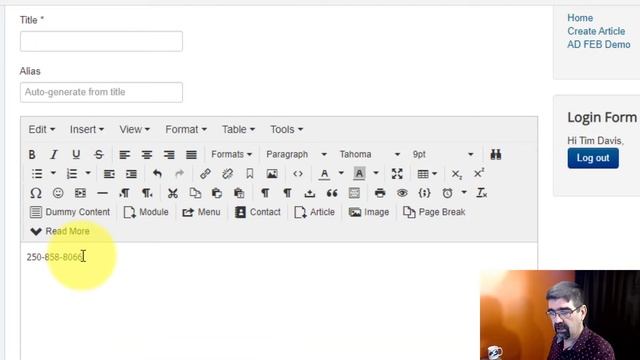
Task: Align text right
Action: (x=169, y=154)
